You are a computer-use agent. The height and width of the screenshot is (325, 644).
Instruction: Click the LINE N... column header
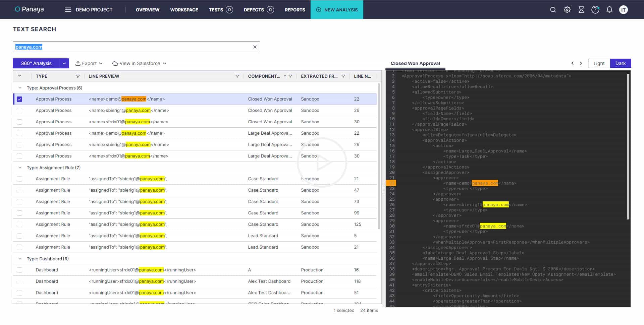click(x=362, y=76)
